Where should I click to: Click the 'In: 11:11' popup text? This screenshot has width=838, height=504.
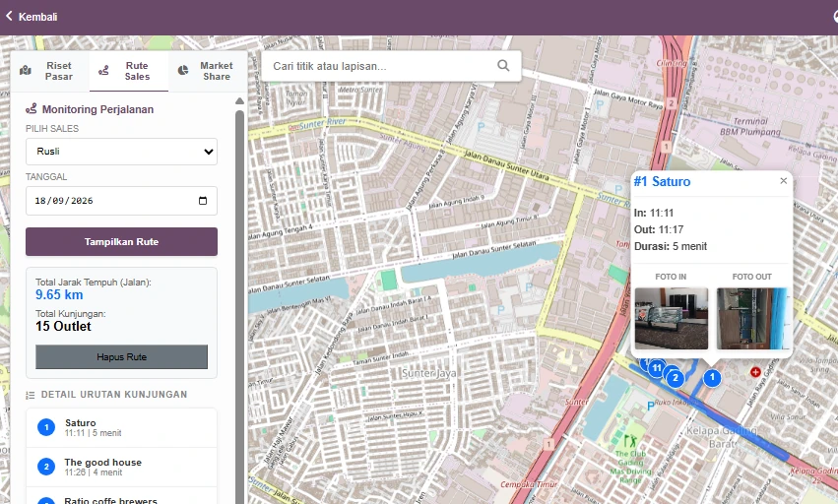[x=654, y=213]
